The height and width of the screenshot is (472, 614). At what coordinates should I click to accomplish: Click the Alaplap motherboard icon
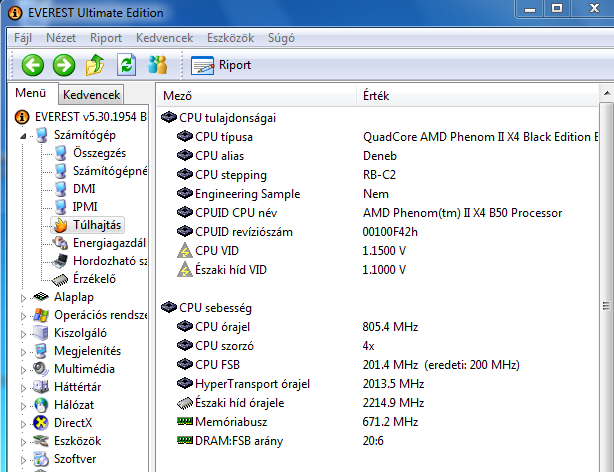(x=41, y=297)
